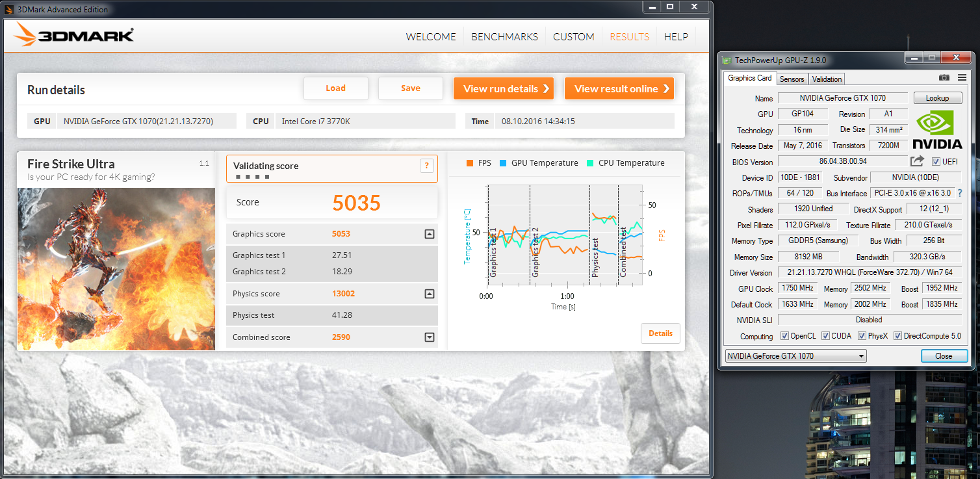Select the RESULTS tab
Screen dimensions: 980x479
point(629,37)
